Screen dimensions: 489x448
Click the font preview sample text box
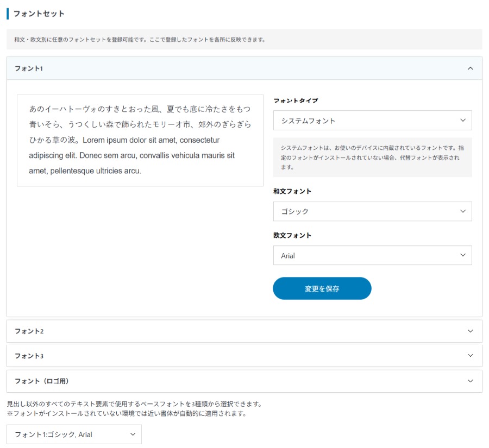(140, 140)
